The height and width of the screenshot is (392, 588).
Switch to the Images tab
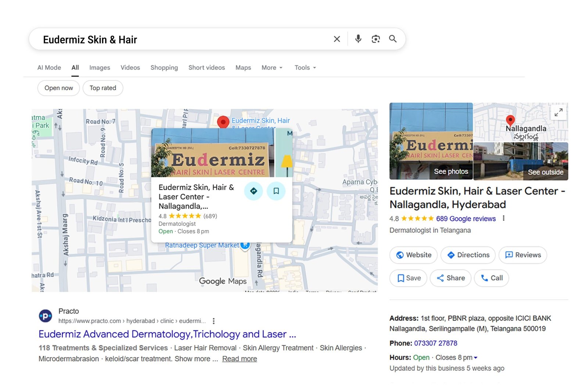99,68
